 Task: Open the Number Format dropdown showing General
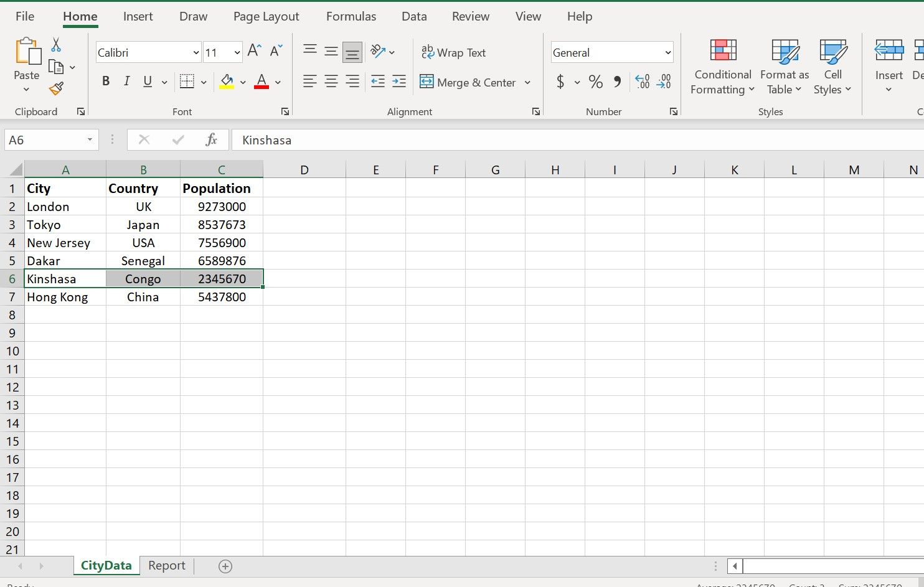[x=666, y=52]
